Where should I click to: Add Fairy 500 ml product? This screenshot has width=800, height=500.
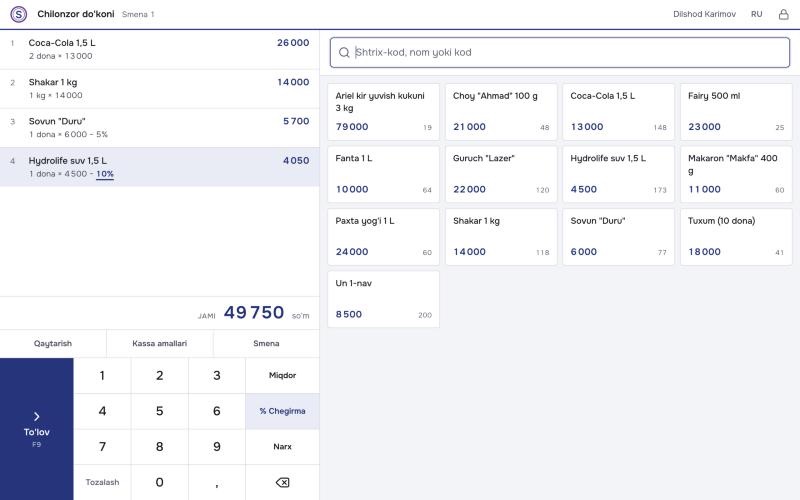tap(736, 112)
